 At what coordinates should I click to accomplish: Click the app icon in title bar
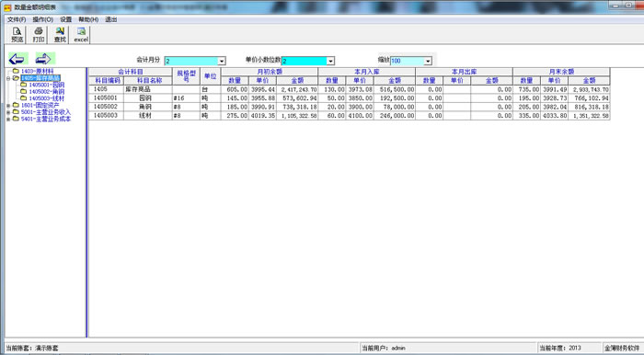[x=7, y=7]
